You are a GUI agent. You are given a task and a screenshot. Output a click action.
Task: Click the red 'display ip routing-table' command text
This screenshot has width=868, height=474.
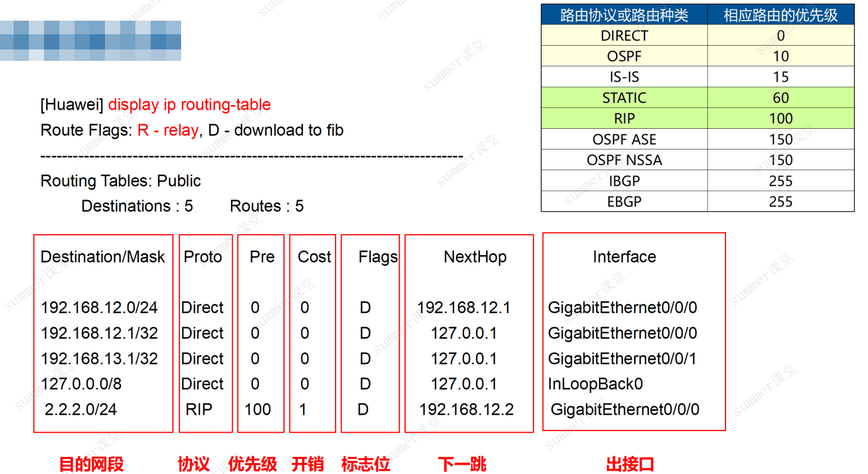pyautogui.click(x=189, y=104)
